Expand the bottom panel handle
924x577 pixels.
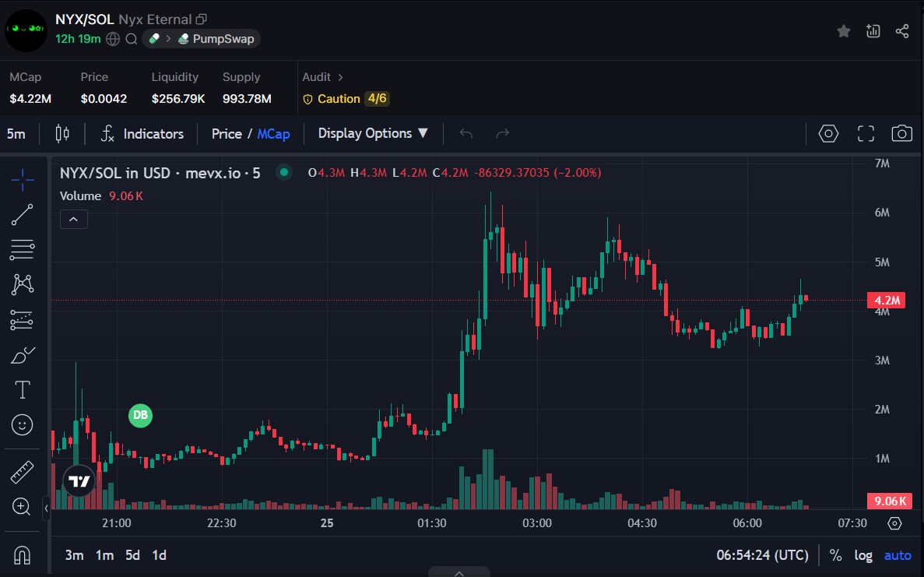459,572
